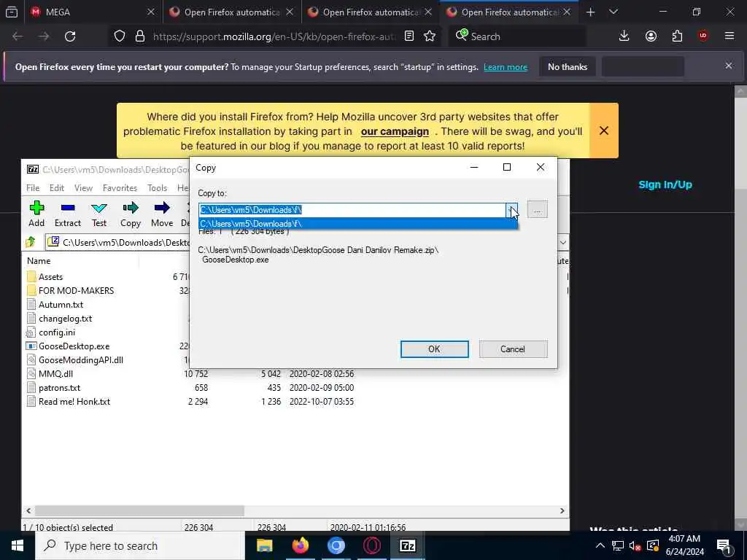
Task: Open File Explorer from the taskbar
Action: tap(264, 545)
